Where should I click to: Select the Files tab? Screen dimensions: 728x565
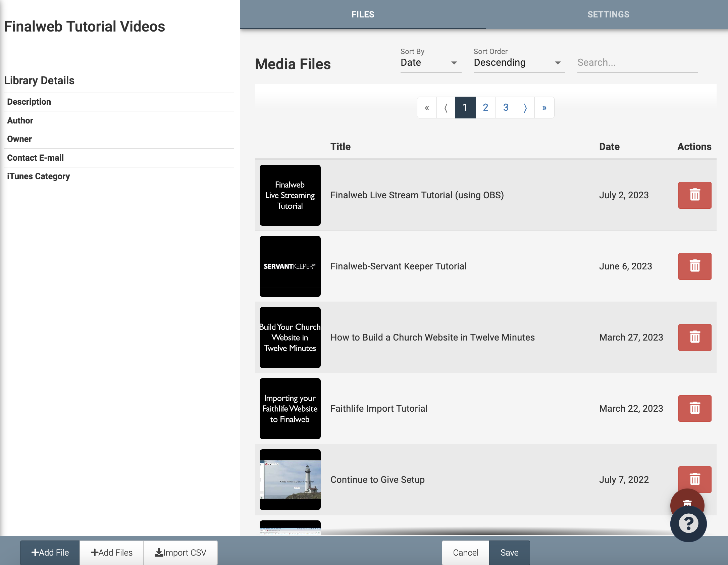(363, 14)
